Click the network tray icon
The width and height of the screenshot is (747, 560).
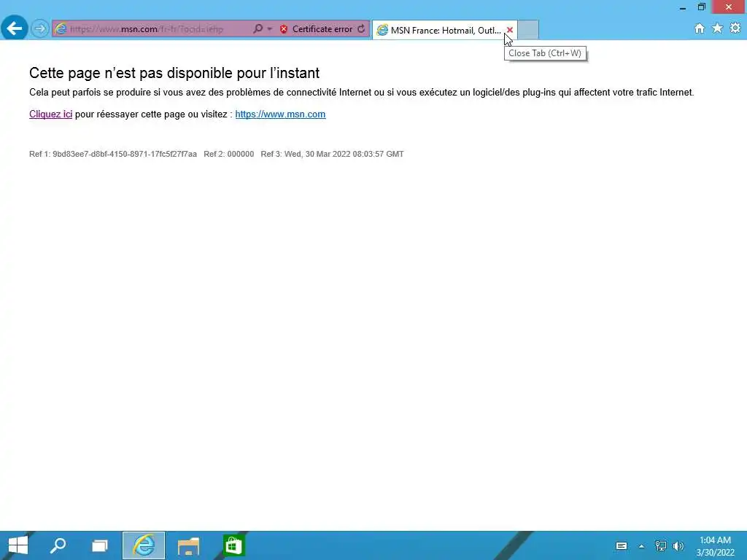pyautogui.click(x=660, y=546)
